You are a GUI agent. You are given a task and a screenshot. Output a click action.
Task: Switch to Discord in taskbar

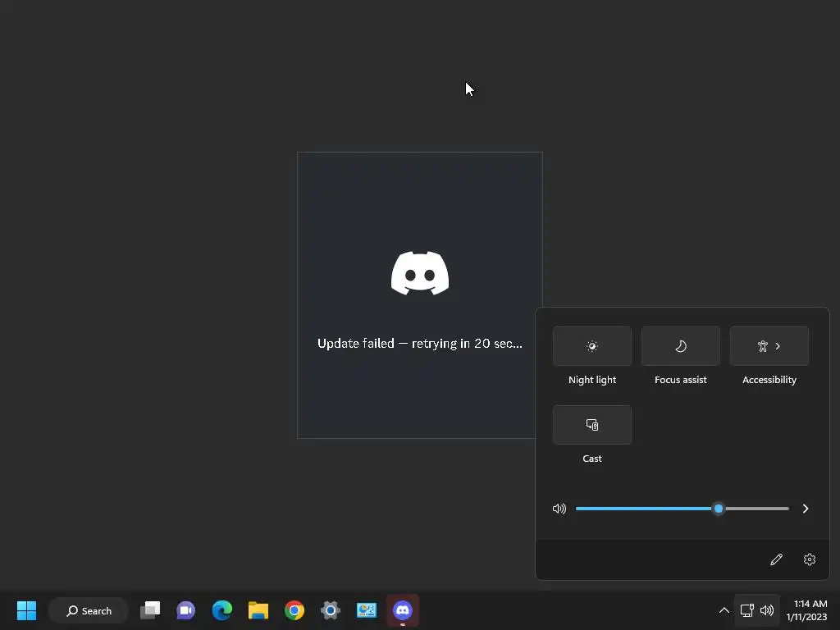pos(402,610)
